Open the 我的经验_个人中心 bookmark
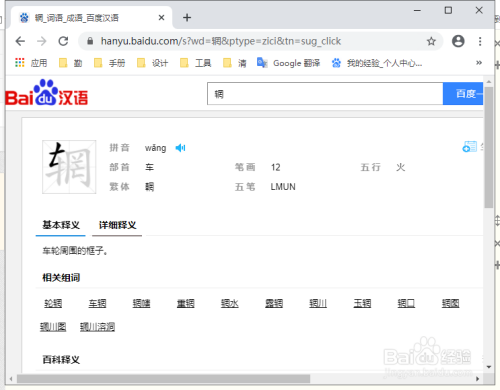The width and height of the screenshot is (500, 390). [x=377, y=63]
